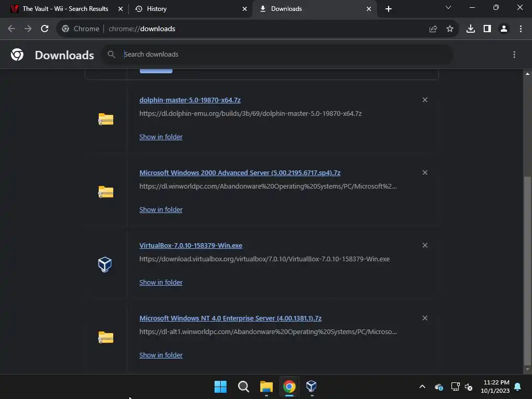Close the Downloads tab
Image resolution: width=532 pixels, height=399 pixels.
tap(369, 9)
